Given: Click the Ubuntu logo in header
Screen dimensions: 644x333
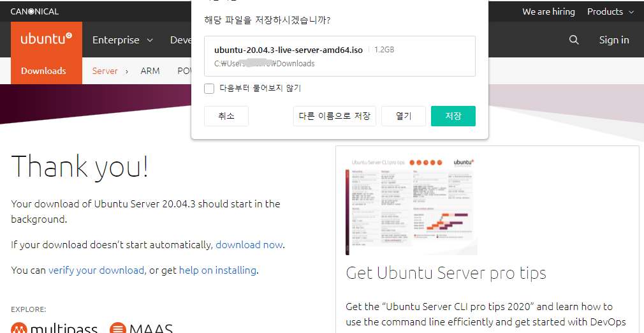Looking at the screenshot, I should tap(47, 40).
